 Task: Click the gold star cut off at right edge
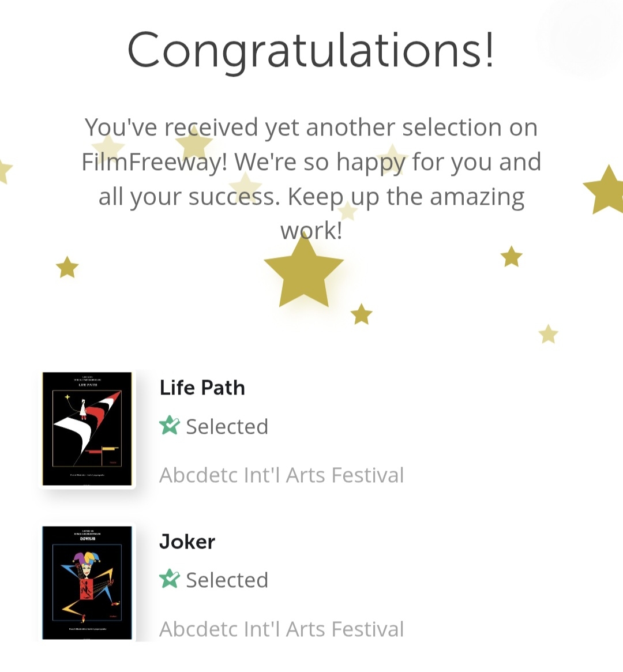point(607,190)
